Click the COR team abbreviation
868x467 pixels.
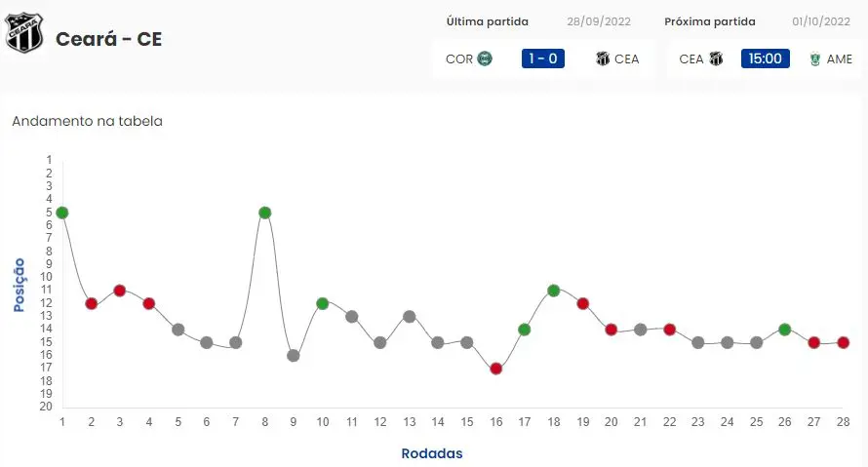[458, 59]
